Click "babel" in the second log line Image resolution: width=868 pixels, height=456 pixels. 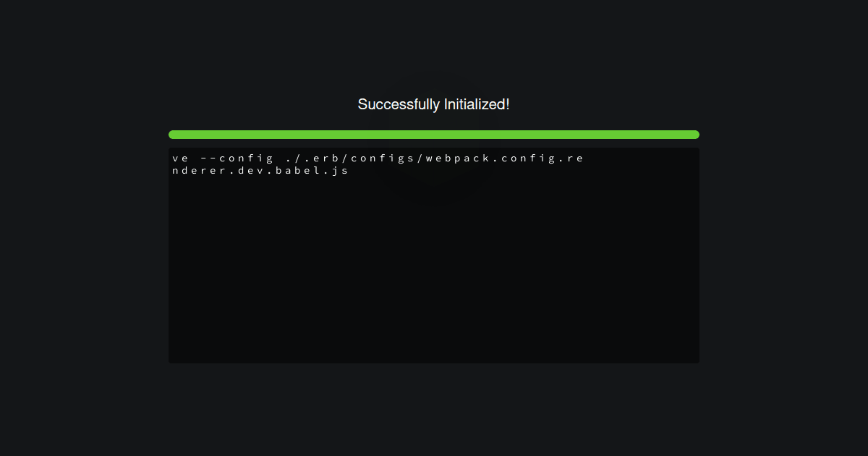297,171
